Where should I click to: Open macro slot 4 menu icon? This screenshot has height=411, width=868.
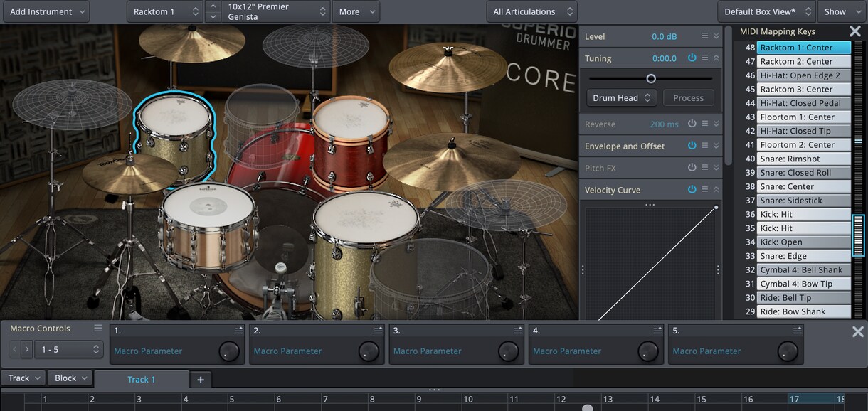pyautogui.click(x=658, y=331)
